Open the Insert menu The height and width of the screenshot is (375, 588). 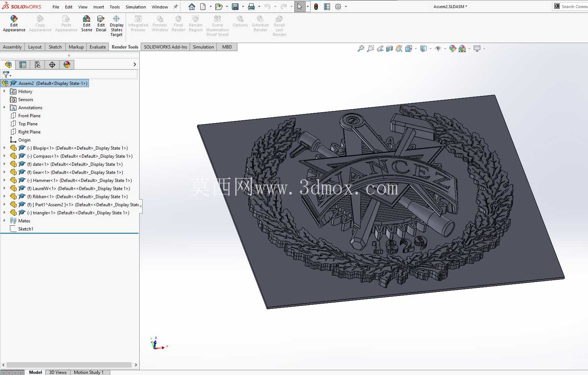pos(98,7)
